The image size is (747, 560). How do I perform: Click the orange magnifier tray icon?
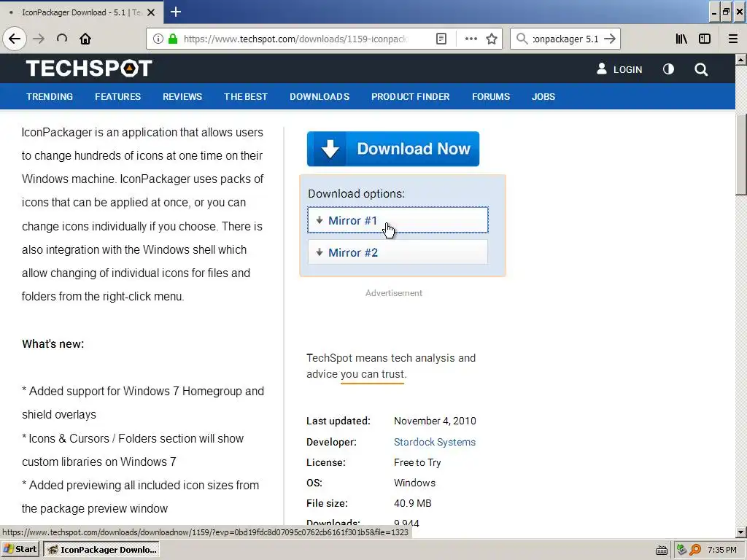[x=695, y=550]
